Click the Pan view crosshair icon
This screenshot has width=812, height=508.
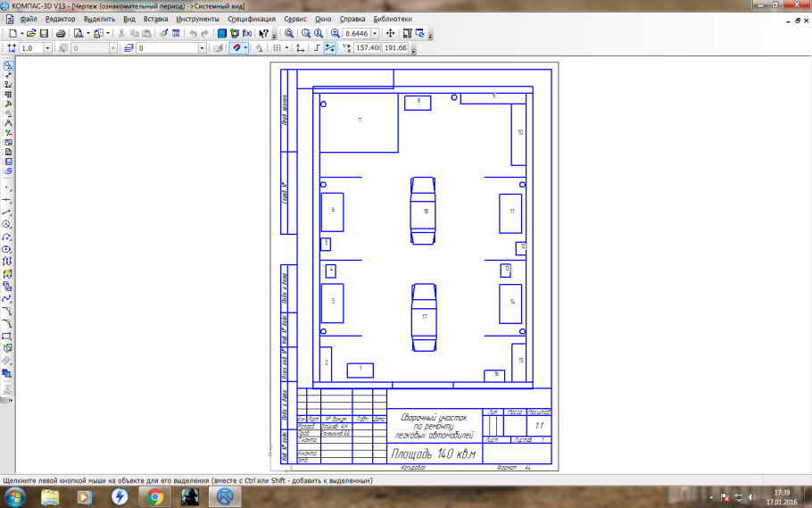[390, 34]
